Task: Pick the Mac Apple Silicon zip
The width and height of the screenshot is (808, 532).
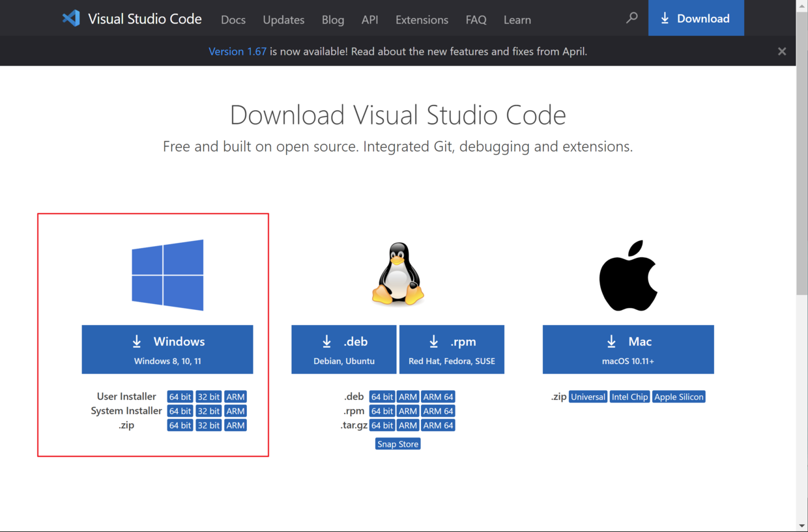Action: 678,397
